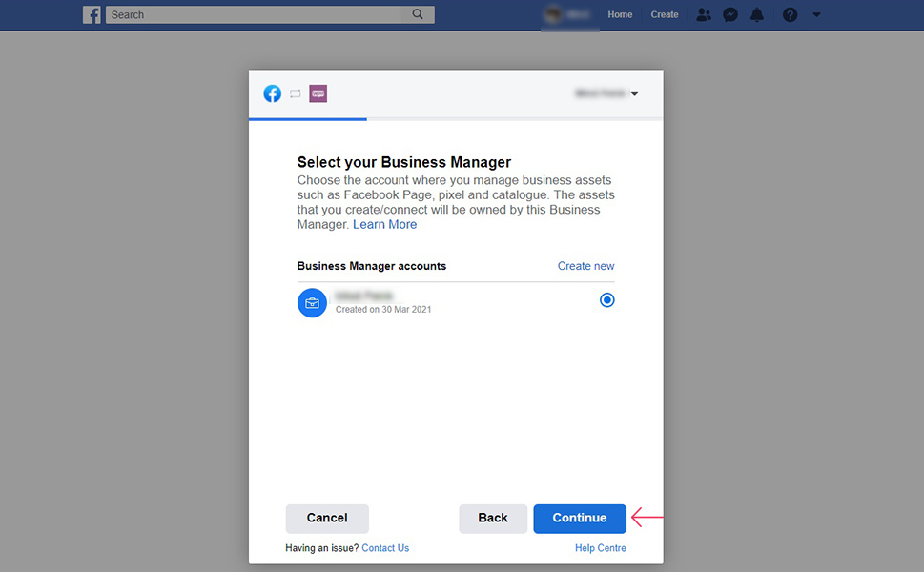
Task: Open friend requests icon
Action: [x=704, y=14]
